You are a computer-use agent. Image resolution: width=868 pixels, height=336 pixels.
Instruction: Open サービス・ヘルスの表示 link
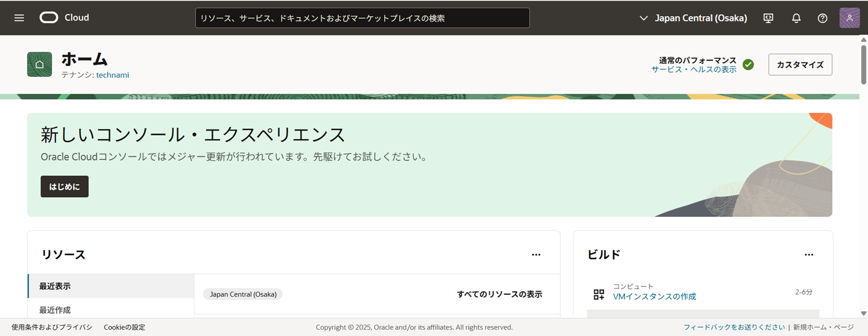[693, 69]
